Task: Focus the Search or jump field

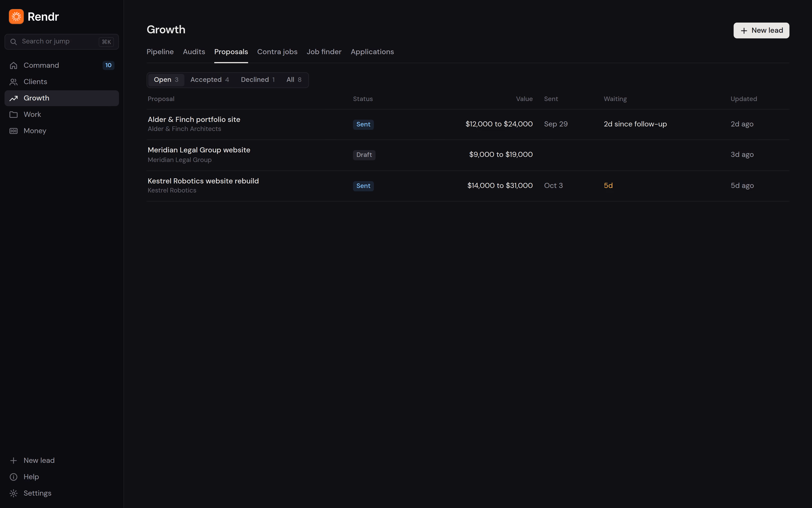Action: coord(62,42)
